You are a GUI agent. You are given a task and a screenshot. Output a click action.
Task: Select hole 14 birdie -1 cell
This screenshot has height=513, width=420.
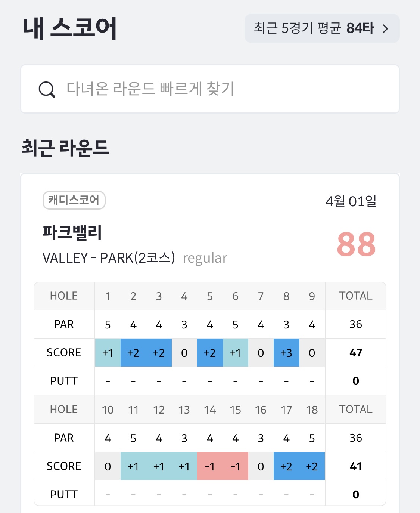[210, 466]
